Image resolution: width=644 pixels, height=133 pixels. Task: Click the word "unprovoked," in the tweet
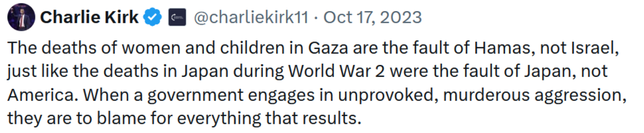tap(388, 95)
